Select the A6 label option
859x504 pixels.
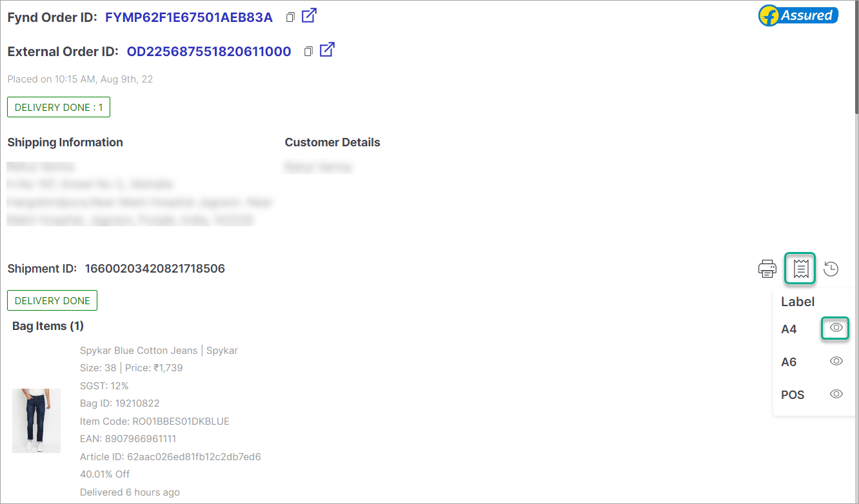pos(789,362)
